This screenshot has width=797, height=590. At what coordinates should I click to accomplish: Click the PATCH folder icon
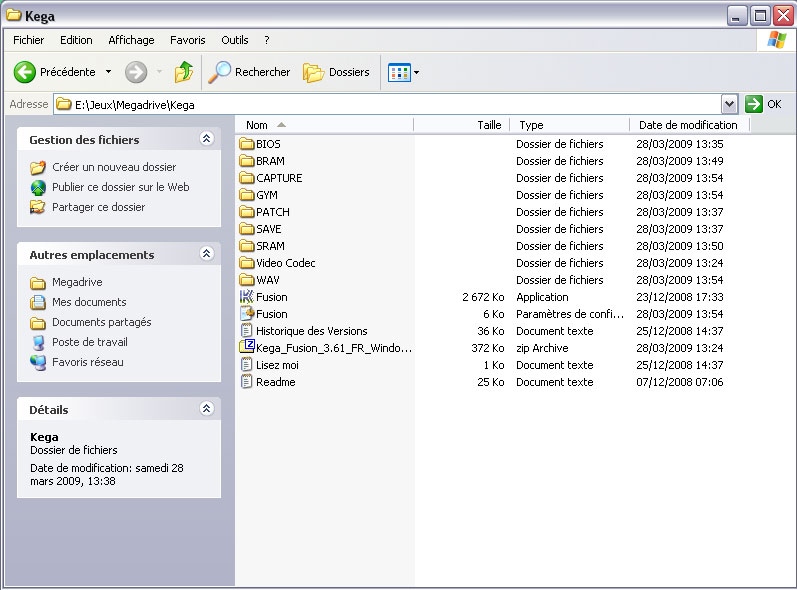click(x=247, y=212)
